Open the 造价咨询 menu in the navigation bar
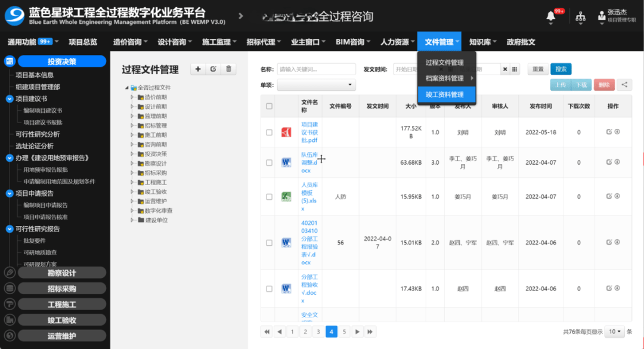This screenshot has width=644, height=349. (x=131, y=42)
